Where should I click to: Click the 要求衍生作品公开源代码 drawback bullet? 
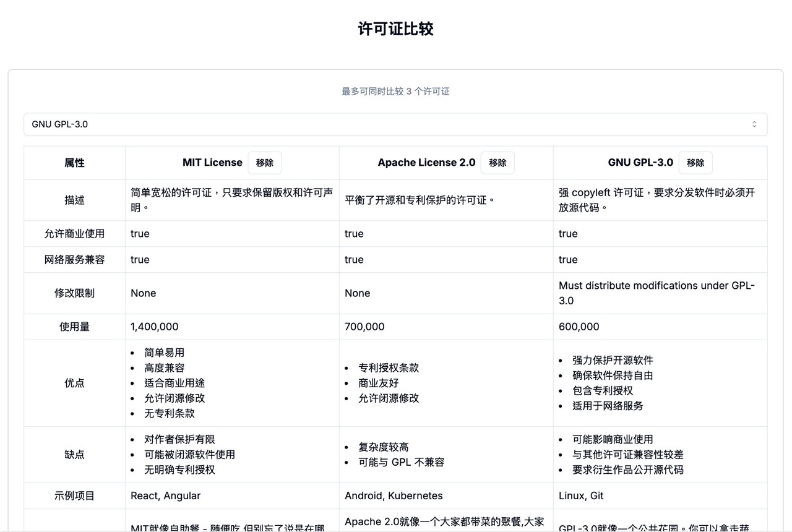click(628, 470)
